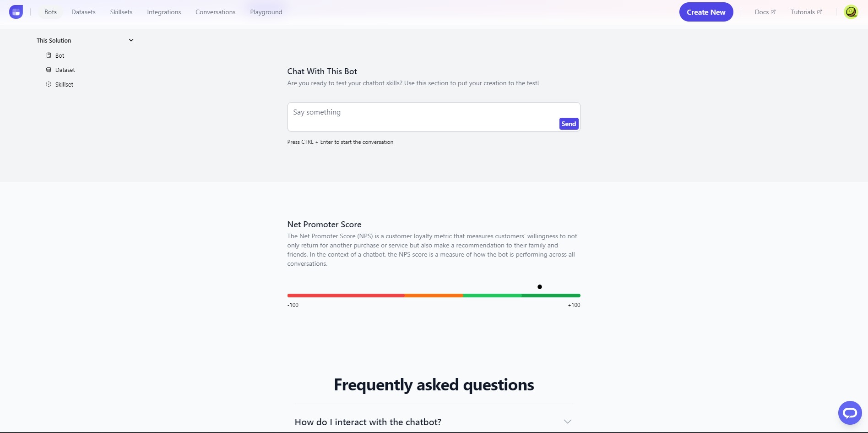Click the Skillset icon in sidebar
Screen dimensions: 868x433
[x=49, y=84]
